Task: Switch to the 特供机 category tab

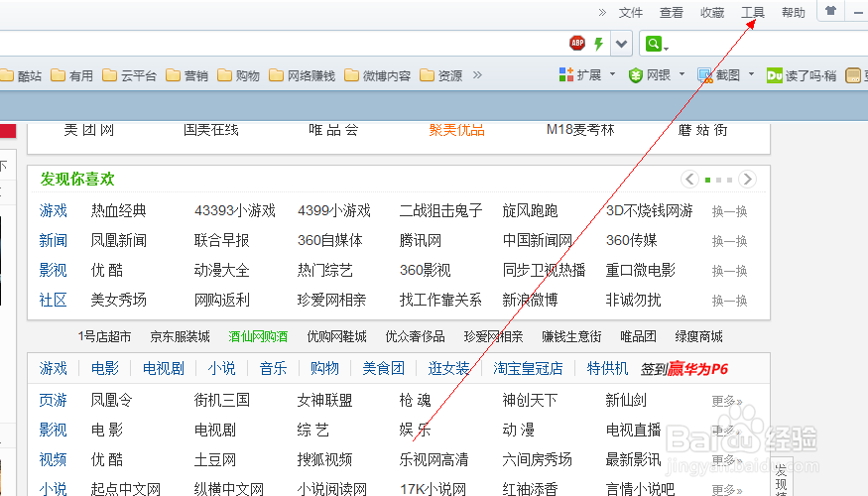Action: [x=607, y=369]
